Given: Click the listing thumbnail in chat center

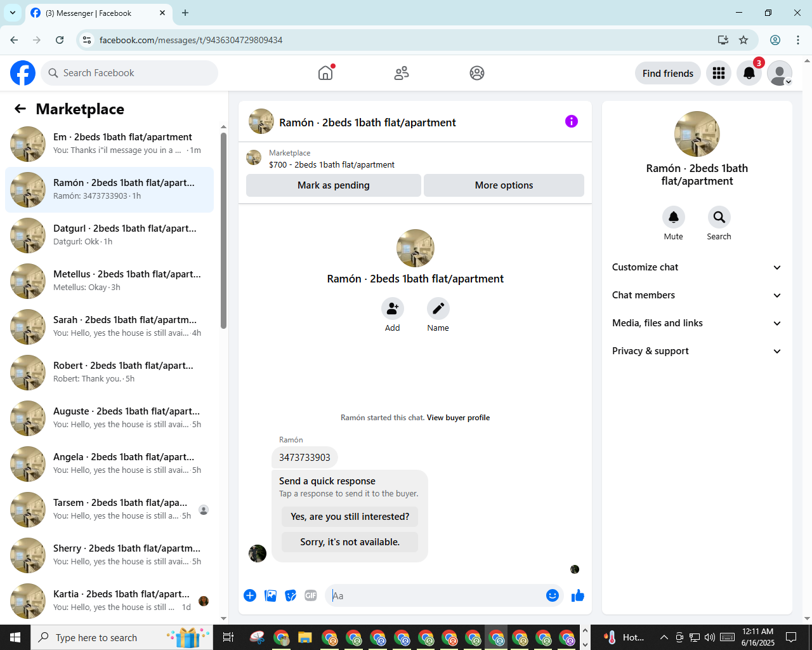Looking at the screenshot, I should point(416,248).
